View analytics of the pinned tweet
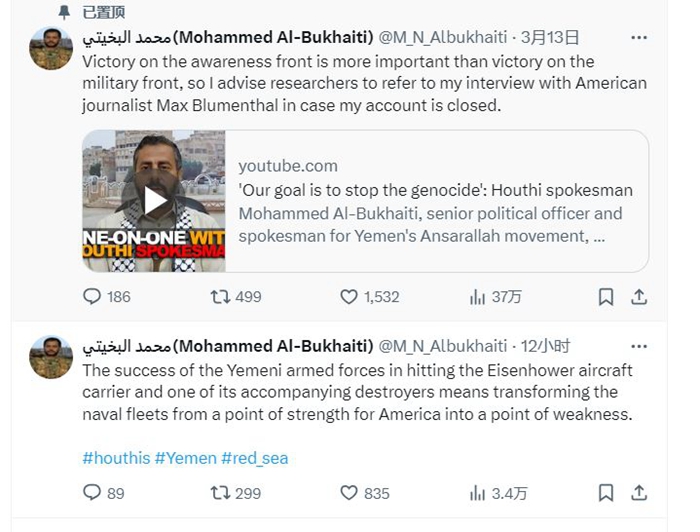This screenshot has width=700, height=532. pos(478,297)
